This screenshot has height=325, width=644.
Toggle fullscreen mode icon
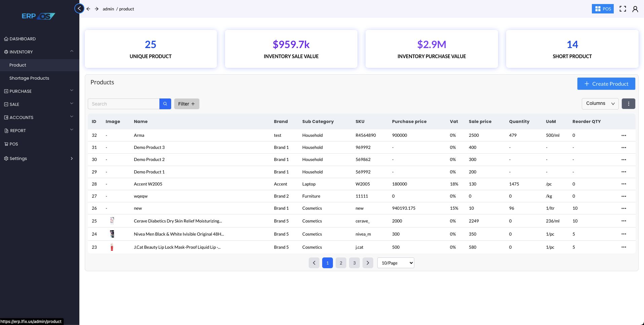pos(622,9)
